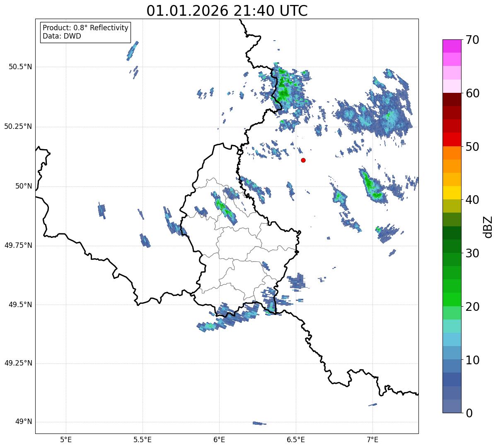
Task: Click the 50.5°N latitude label
Action: click(20, 67)
